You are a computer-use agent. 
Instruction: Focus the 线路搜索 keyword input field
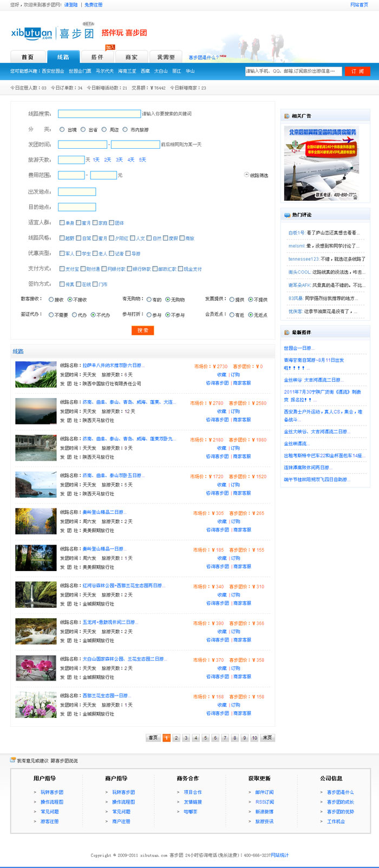click(99, 114)
